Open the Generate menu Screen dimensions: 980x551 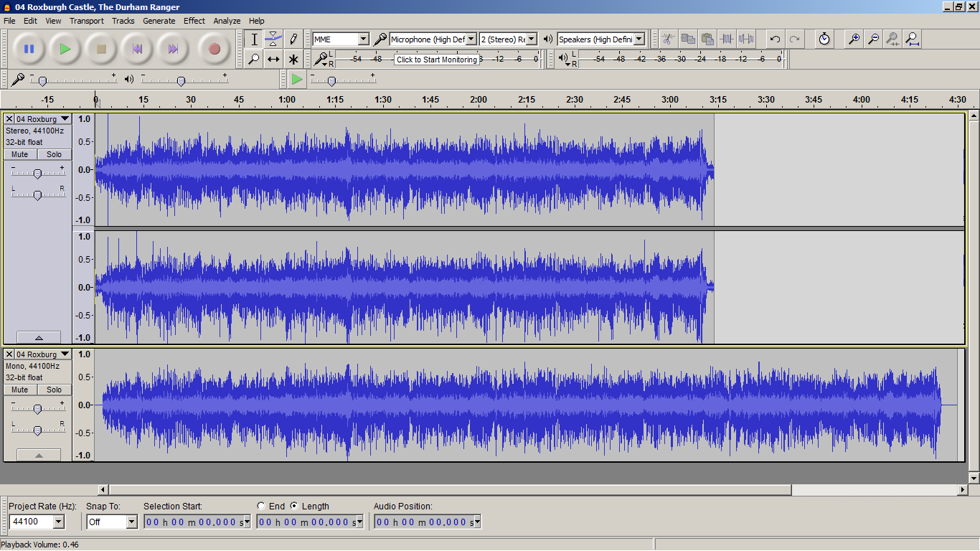(x=159, y=21)
